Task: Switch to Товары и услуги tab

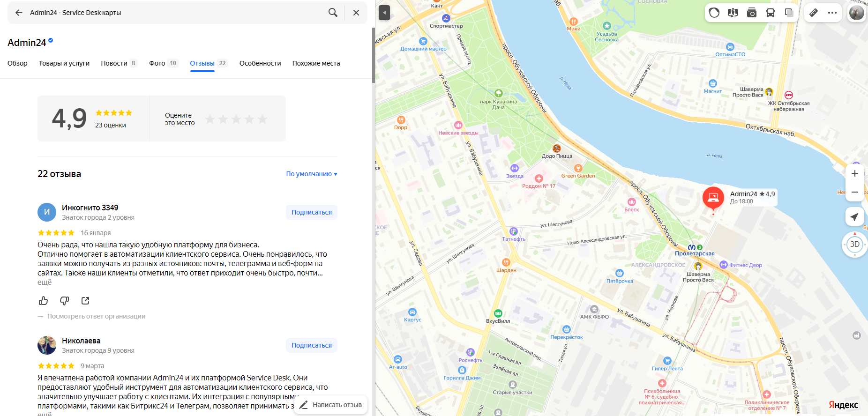Action: (64, 63)
